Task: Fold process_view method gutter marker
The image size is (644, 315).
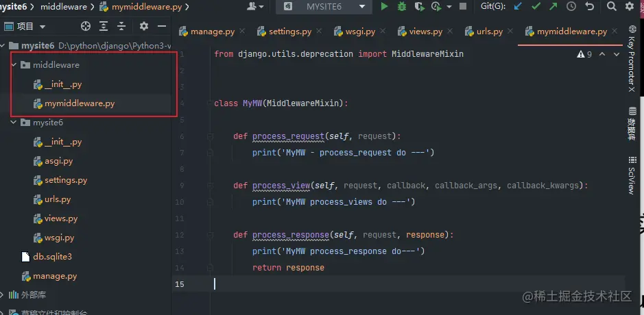Action: (x=210, y=186)
